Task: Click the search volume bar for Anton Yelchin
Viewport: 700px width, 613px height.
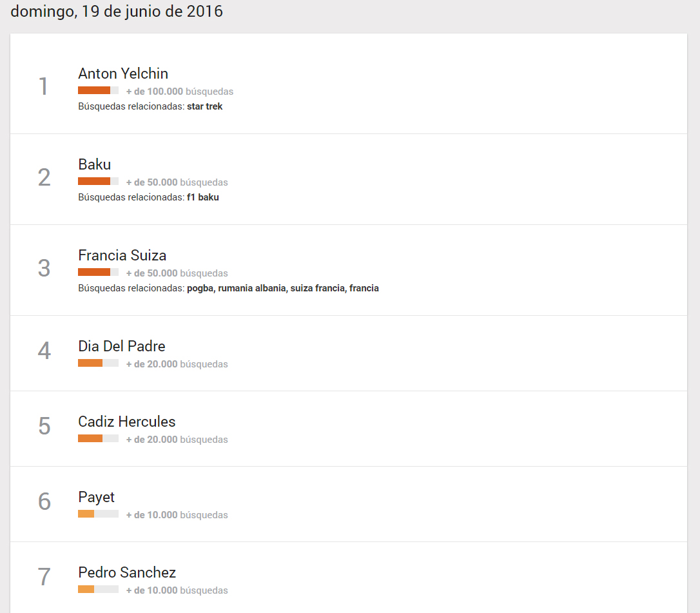Action: [x=98, y=91]
